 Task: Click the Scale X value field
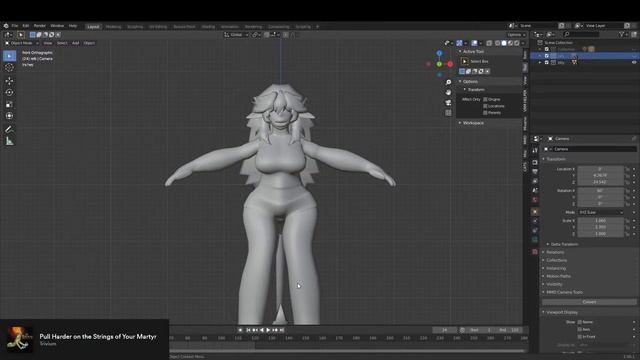point(600,220)
